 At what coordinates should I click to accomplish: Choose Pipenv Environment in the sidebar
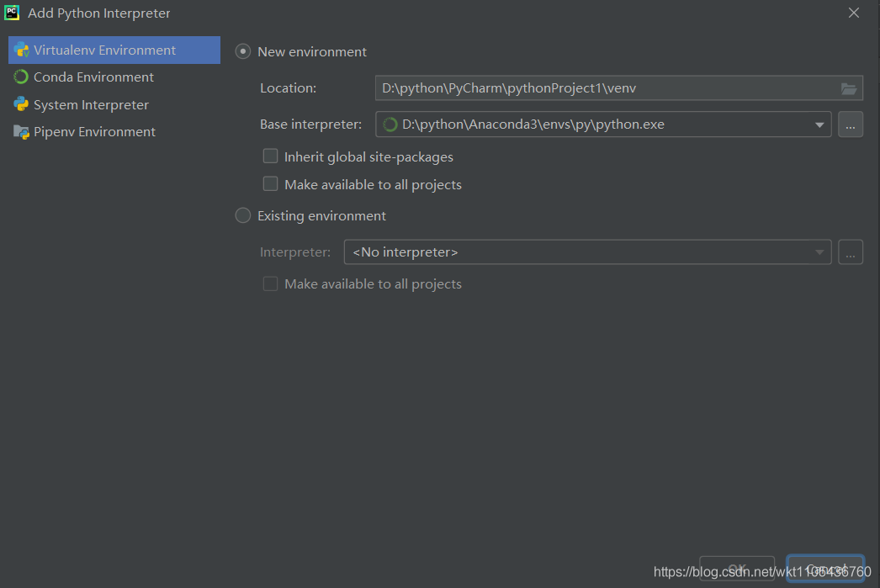point(94,132)
